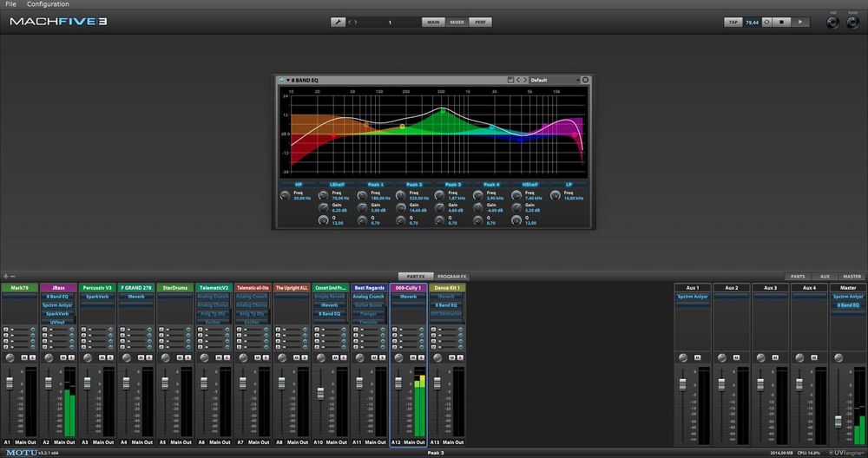Open the File menu
This screenshot has width=868, height=458.
(10, 3)
